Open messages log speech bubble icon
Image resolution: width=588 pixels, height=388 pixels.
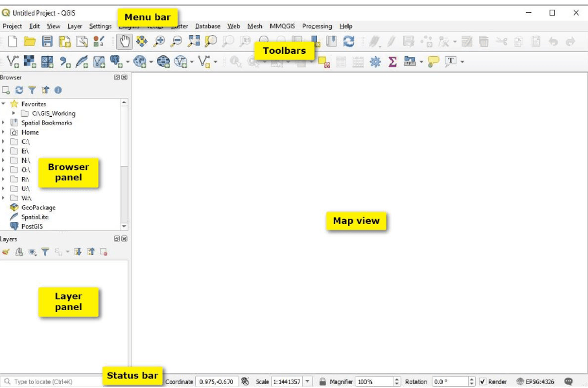[x=569, y=382]
